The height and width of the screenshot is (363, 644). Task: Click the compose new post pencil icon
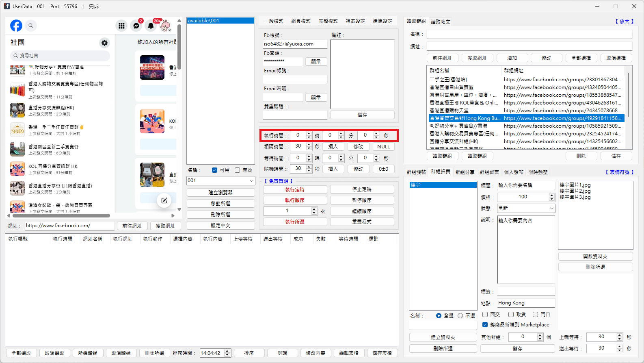pyautogui.click(x=164, y=200)
